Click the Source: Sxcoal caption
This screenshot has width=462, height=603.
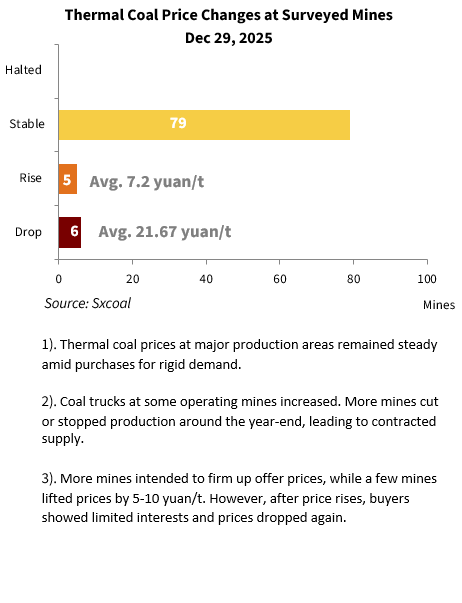point(88,303)
